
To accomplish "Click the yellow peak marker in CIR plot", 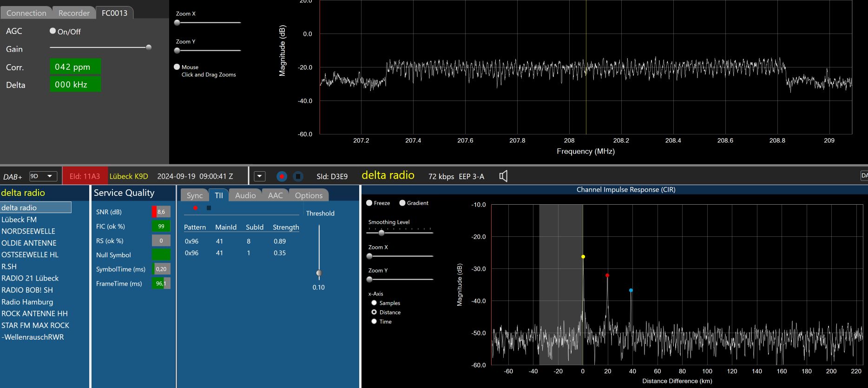I will (x=583, y=257).
